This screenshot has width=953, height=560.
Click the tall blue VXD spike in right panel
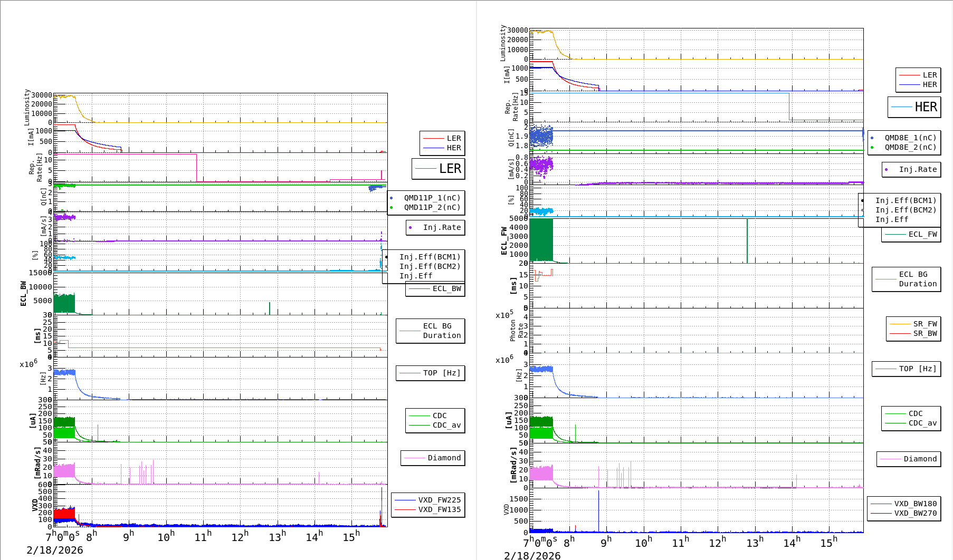point(598,510)
